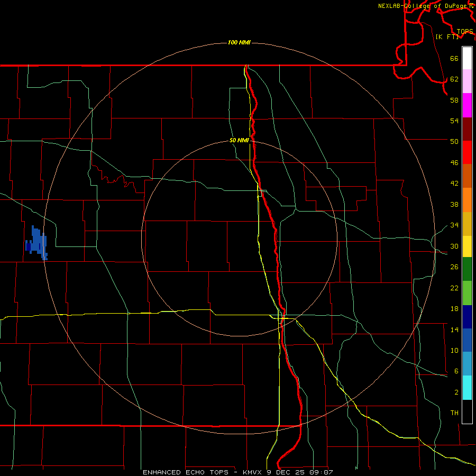Click the 'NEXLAB-College of DuPage' text

422,6
